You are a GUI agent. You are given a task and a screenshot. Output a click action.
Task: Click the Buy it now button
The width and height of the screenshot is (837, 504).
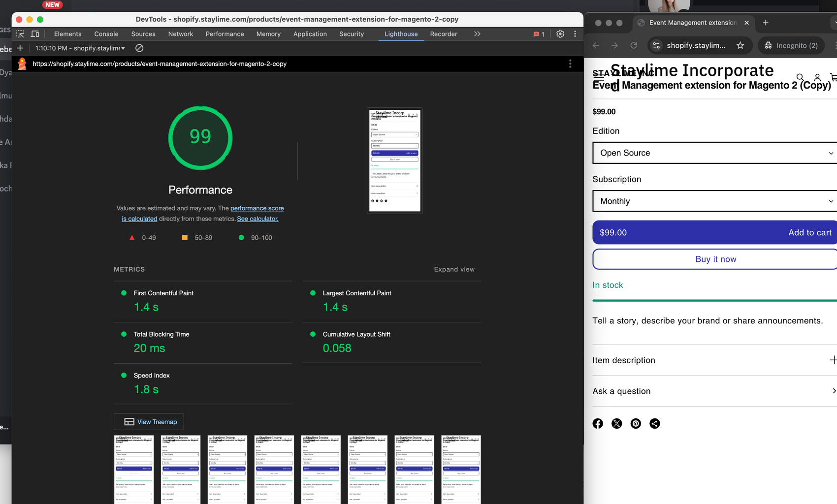tap(714, 259)
